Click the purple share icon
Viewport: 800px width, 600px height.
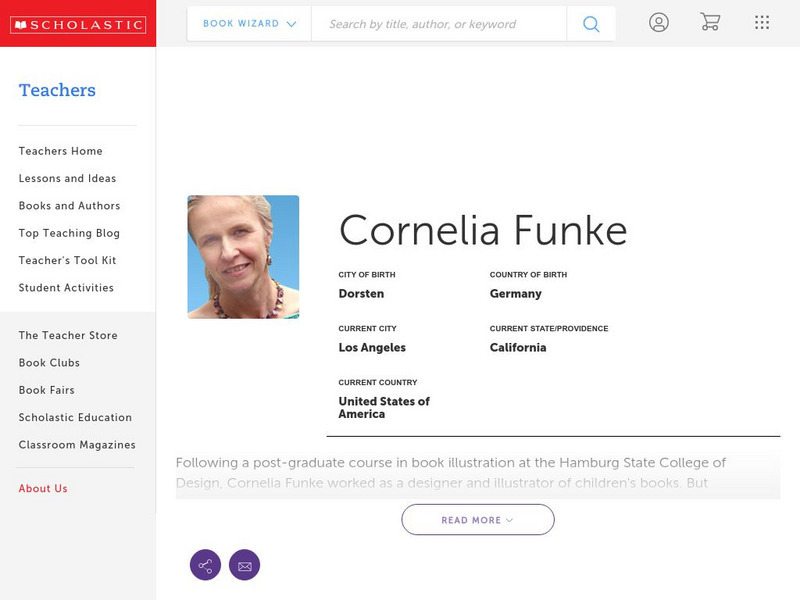205,564
